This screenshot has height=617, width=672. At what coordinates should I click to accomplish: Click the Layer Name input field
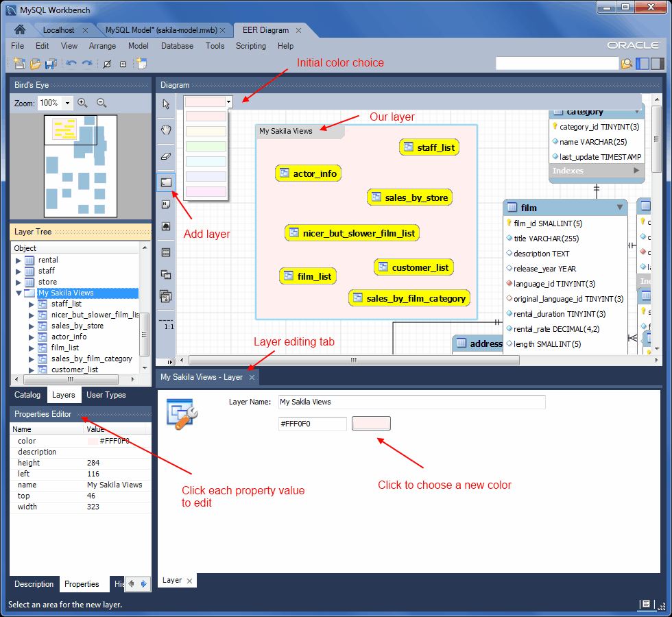[x=411, y=402]
